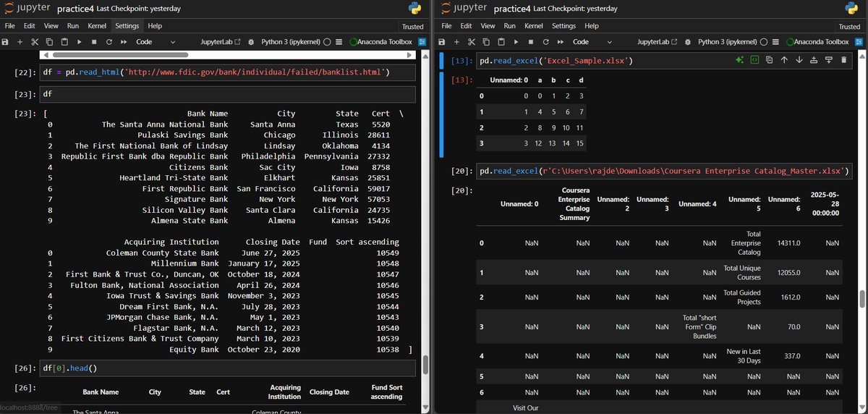Screen dimensions: 868x414
Task: Restart kernel and run all in left notebook
Action: tap(123, 42)
